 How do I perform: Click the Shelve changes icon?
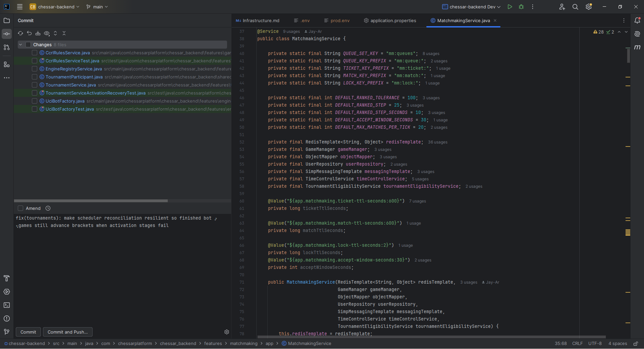[x=38, y=33]
